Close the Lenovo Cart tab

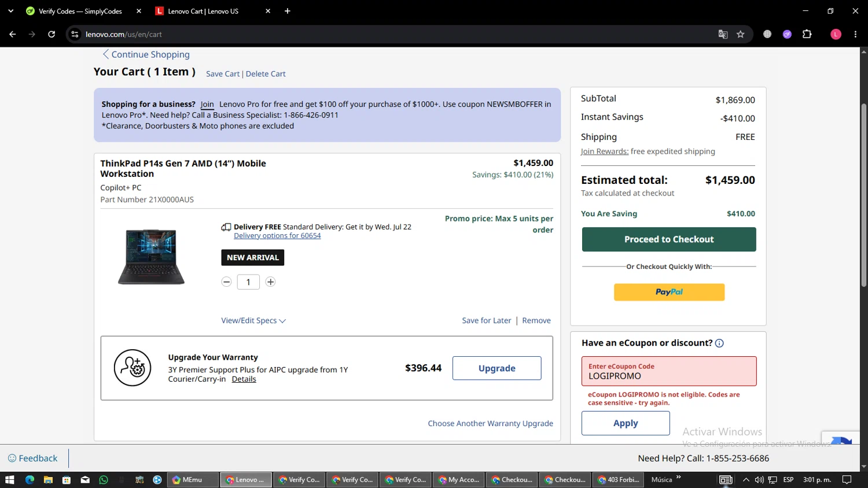pos(268,11)
